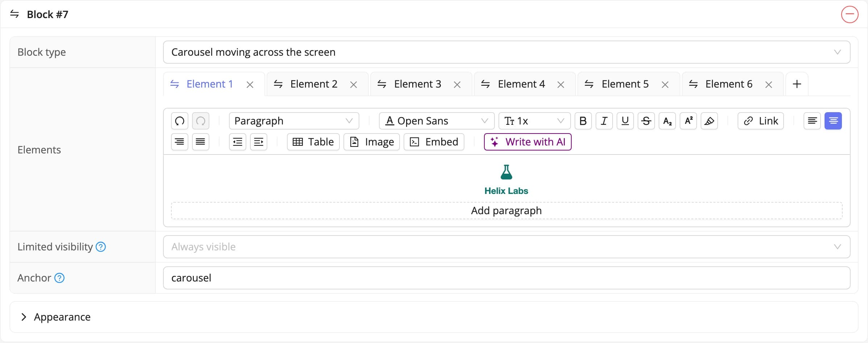Image resolution: width=868 pixels, height=343 pixels.
Task: Open the Open Sans font dropdown
Action: [437, 121]
